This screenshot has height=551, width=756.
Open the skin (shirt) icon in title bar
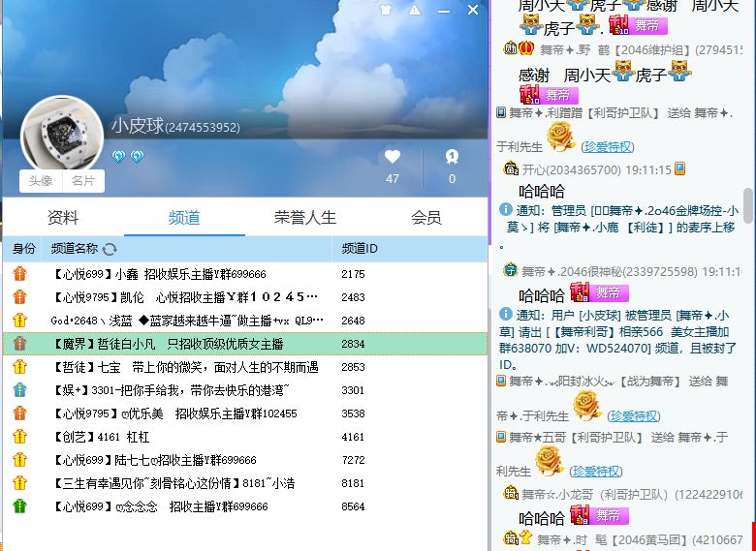386,11
